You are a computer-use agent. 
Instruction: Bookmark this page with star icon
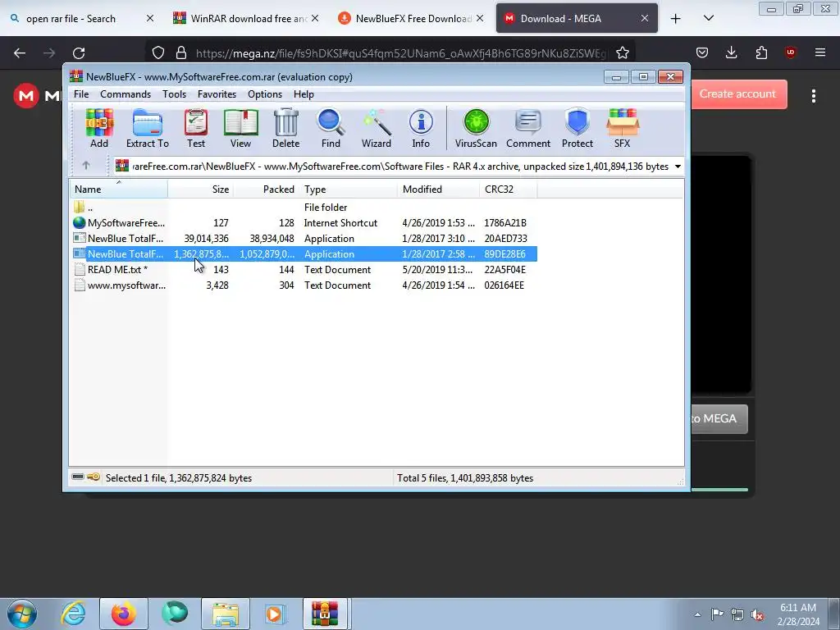(622, 53)
